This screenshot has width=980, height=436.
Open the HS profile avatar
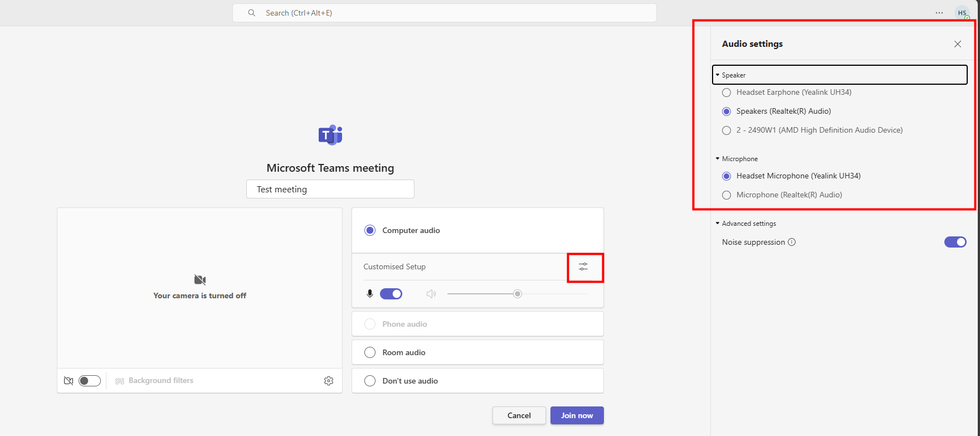[x=962, y=13]
